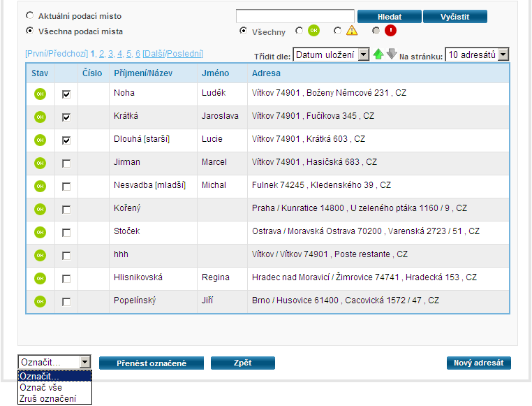The image size is (532, 406).
Task: Click the search text field
Action: 295,16
